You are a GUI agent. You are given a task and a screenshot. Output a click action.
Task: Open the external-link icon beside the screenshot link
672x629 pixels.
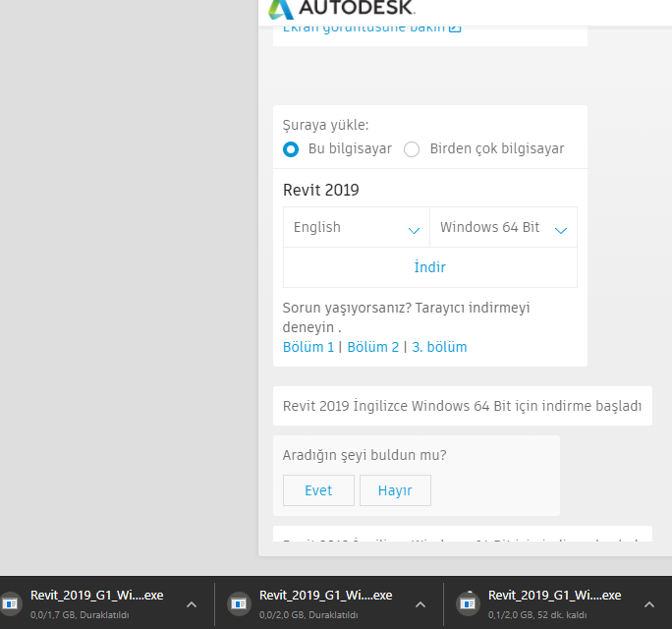coord(455,28)
